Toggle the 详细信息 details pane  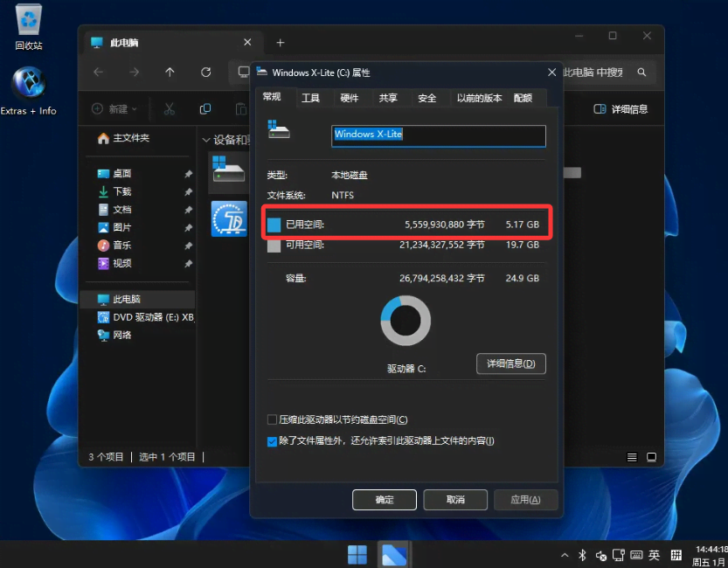(621, 109)
